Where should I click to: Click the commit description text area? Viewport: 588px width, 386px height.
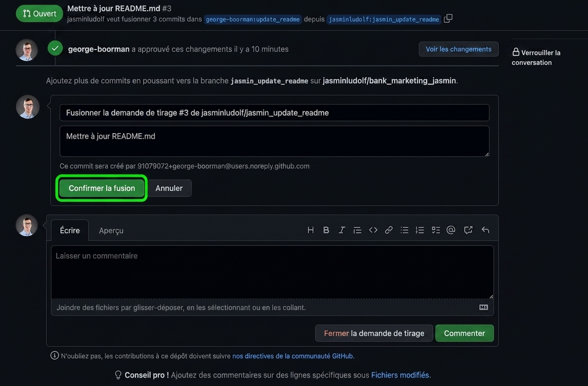click(275, 141)
